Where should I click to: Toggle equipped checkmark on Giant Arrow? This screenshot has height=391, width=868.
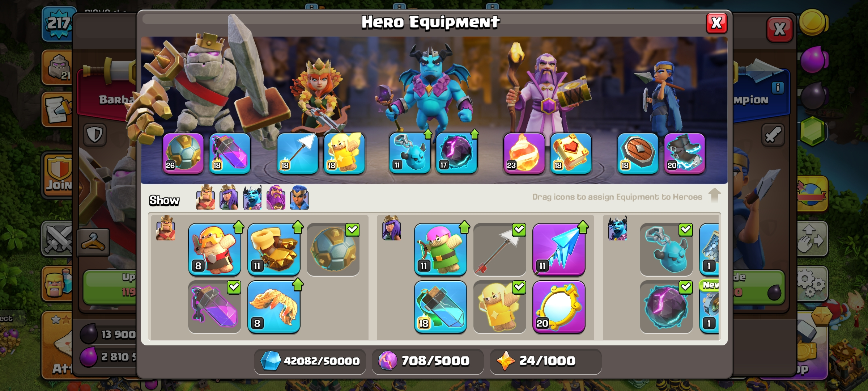[x=519, y=230]
